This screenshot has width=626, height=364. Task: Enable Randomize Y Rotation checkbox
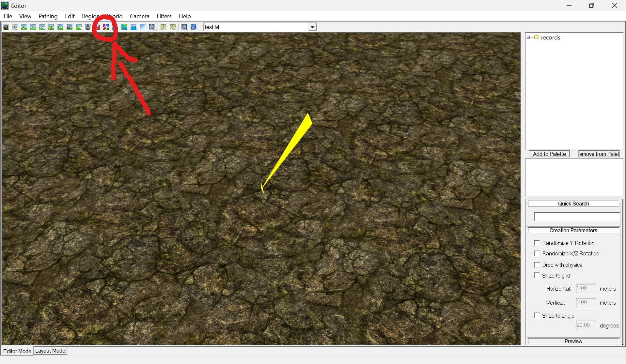coord(537,243)
